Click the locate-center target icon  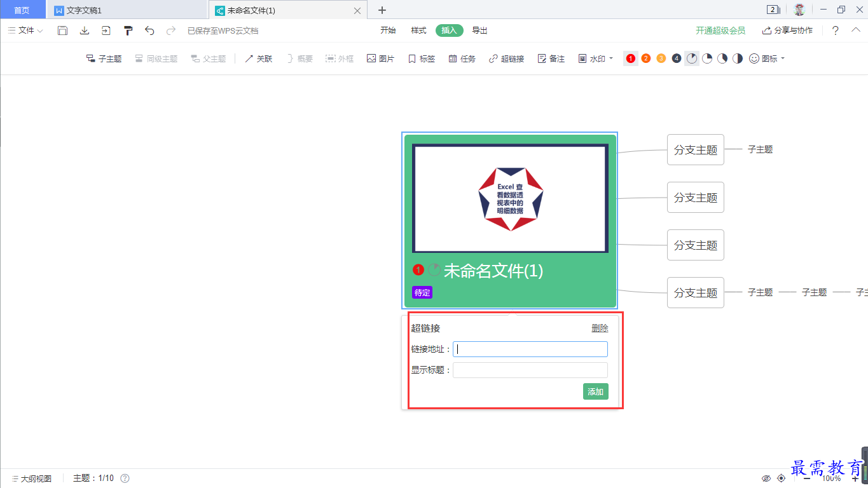click(782, 478)
